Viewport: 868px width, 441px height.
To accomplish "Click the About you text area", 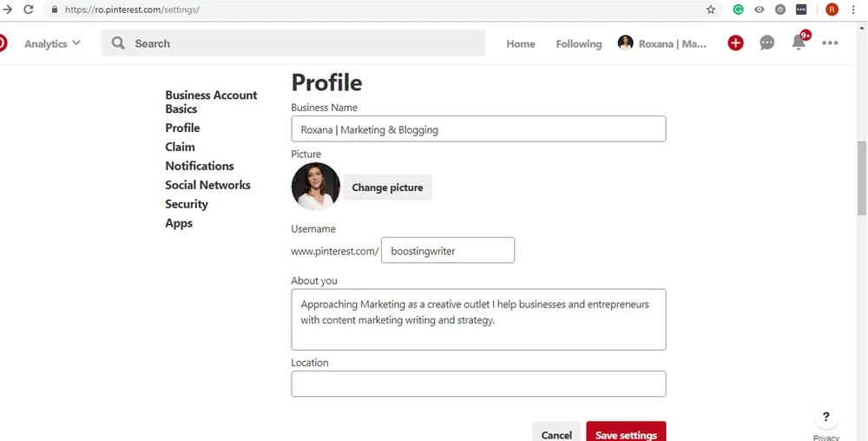I will pos(478,319).
